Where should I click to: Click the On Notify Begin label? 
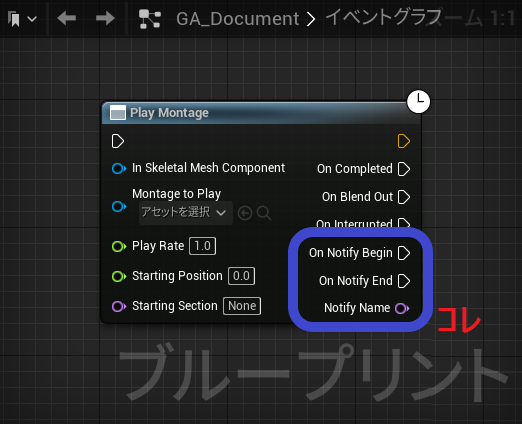pos(351,253)
